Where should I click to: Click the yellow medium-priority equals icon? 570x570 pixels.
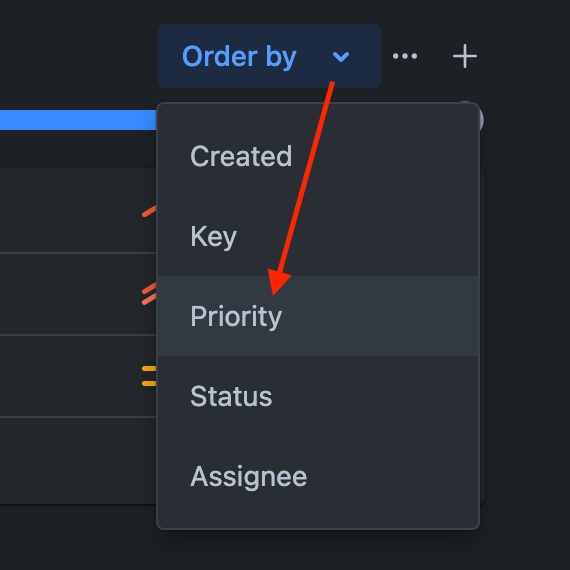[149, 376]
